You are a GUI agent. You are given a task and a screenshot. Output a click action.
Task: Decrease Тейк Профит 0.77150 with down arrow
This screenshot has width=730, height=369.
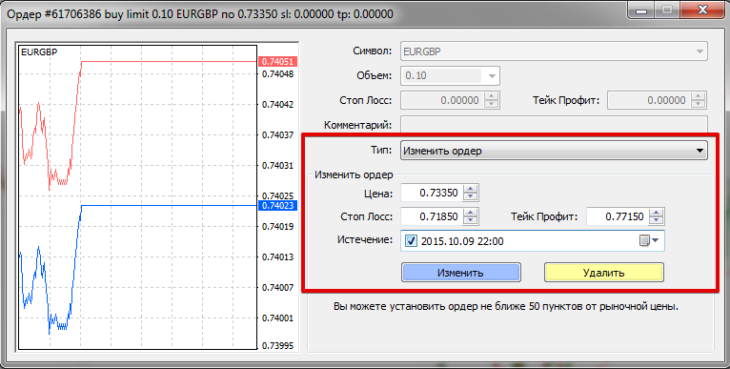tap(656, 221)
